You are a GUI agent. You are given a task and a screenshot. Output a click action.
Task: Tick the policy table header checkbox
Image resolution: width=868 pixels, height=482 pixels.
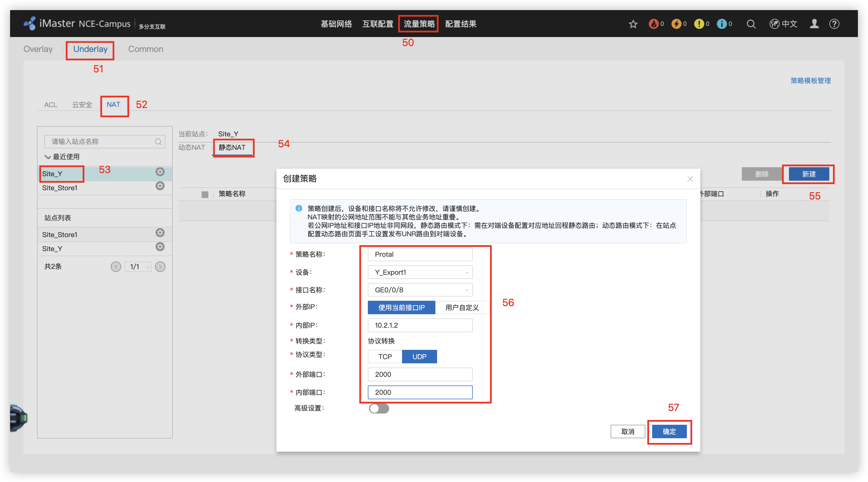point(205,194)
